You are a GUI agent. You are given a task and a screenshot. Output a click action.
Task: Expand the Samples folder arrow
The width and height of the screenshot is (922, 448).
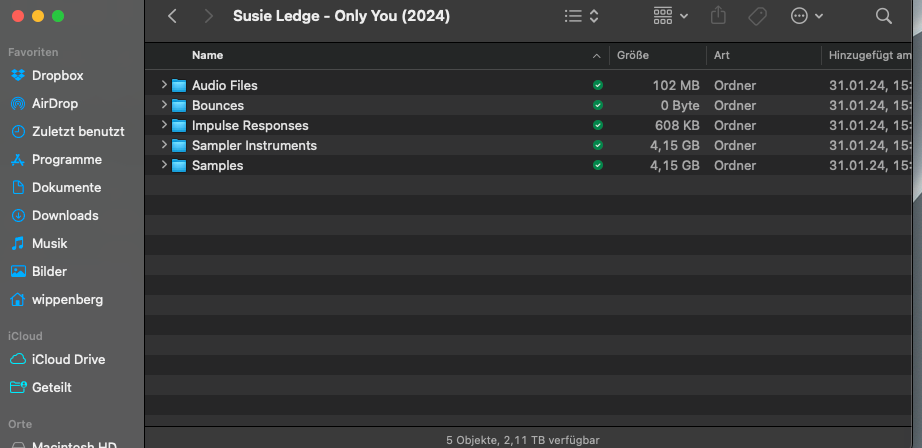click(164, 166)
